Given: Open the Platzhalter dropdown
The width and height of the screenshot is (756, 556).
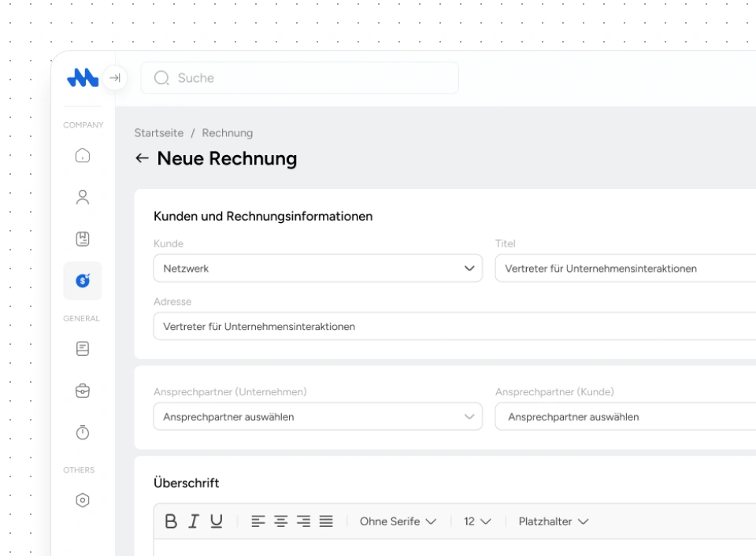Looking at the screenshot, I should [x=554, y=521].
